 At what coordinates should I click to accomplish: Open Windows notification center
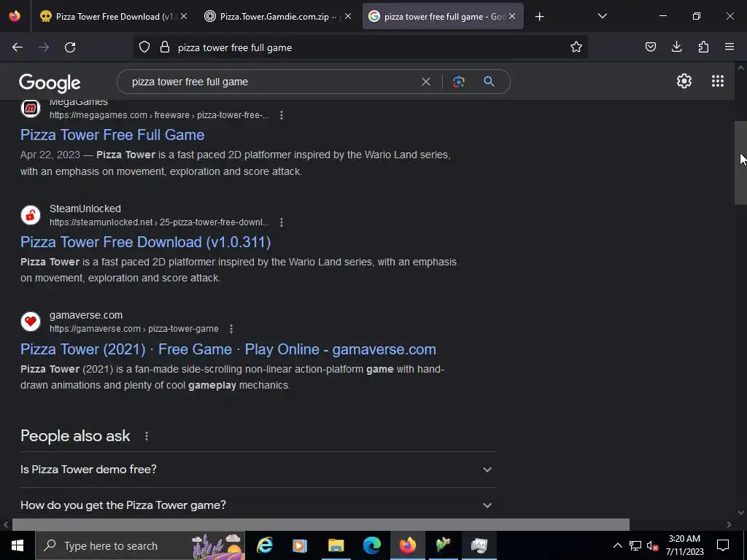723,545
